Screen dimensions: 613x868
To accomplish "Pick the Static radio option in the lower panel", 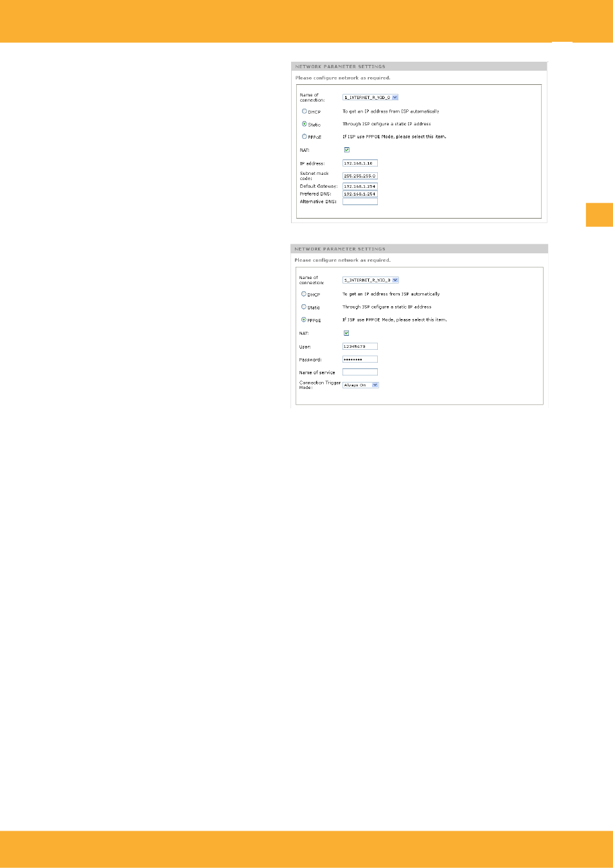I will (x=304, y=307).
